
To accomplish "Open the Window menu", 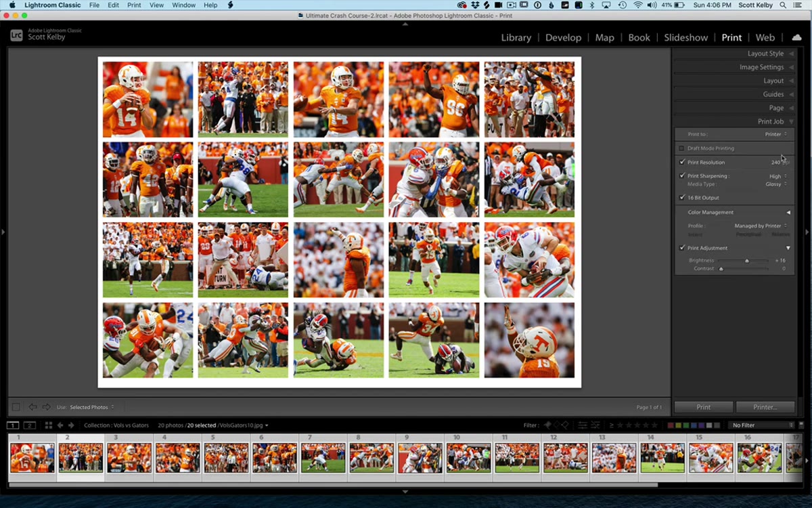I will point(183,5).
